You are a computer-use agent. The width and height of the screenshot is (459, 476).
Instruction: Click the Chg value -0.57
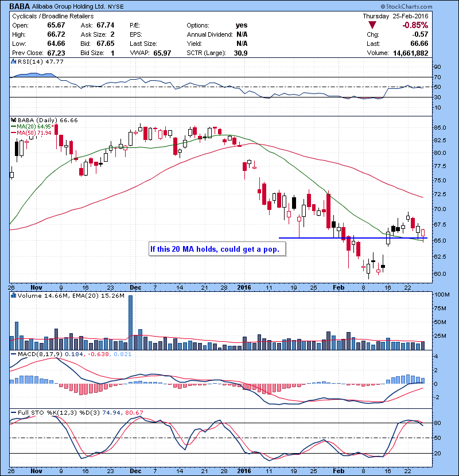[420, 34]
